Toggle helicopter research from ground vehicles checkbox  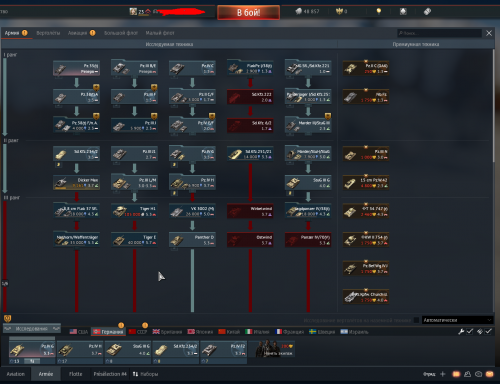click(416, 320)
